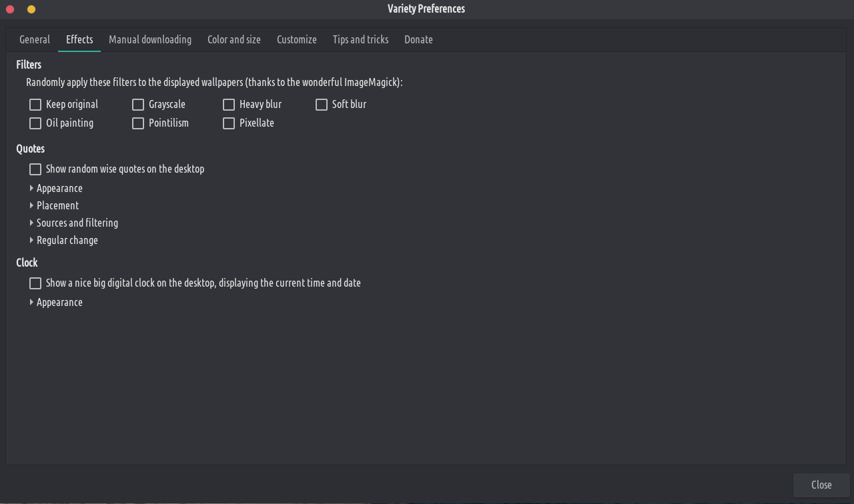Turn on the Pointilism filter
The width and height of the screenshot is (854, 504).
click(x=138, y=123)
